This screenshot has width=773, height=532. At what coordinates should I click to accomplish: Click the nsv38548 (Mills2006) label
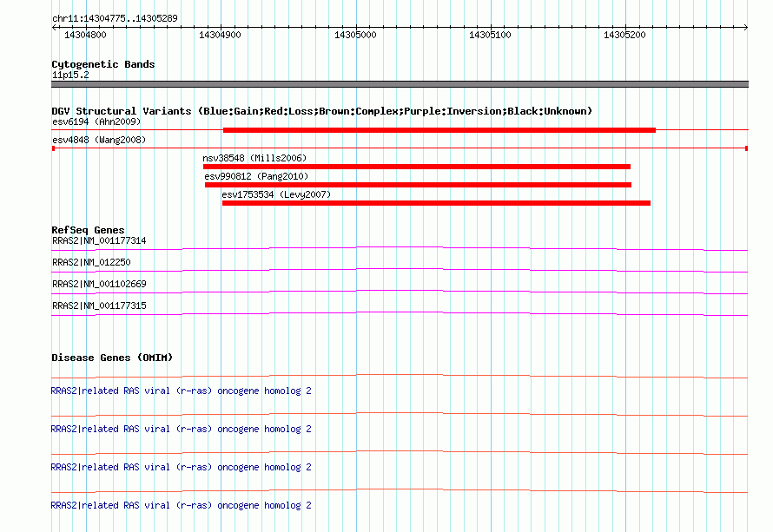pyautogui.click(x=254, y=158)
